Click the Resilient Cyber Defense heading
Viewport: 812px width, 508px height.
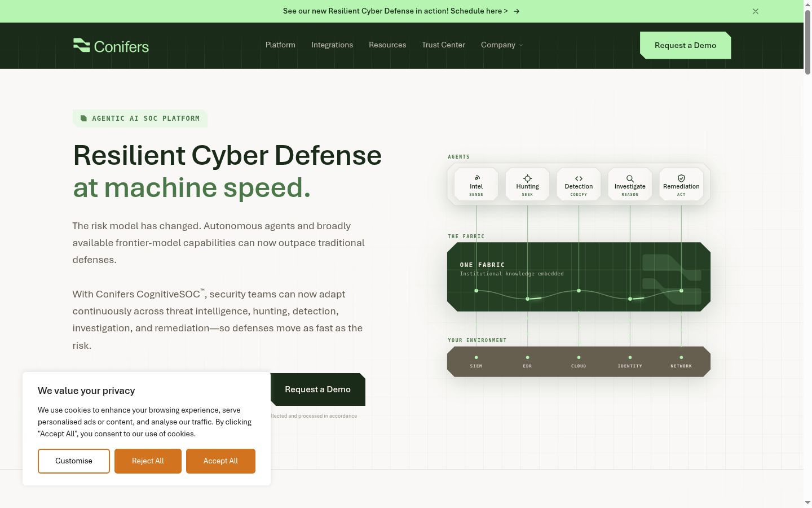[x=227, y=155]
